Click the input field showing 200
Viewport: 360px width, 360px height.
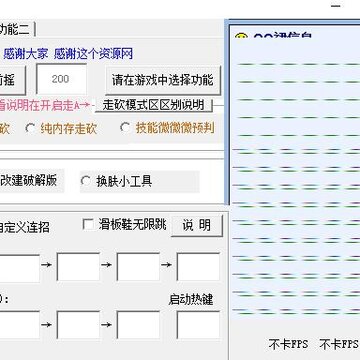pos(61,79)
